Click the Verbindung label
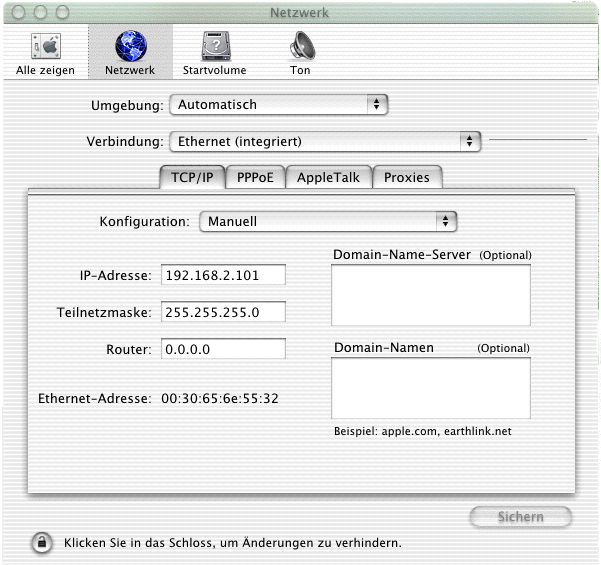 click(x=125, y=141)
